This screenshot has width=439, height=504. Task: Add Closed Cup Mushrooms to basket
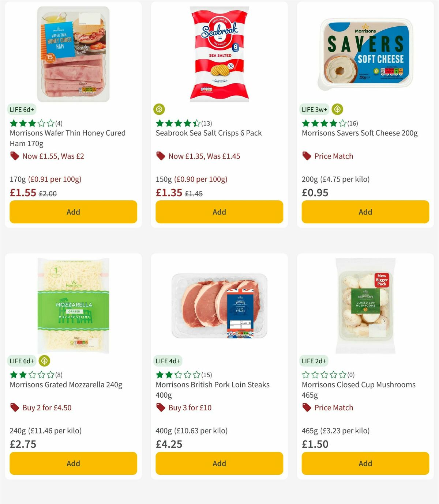pos(365,463)
